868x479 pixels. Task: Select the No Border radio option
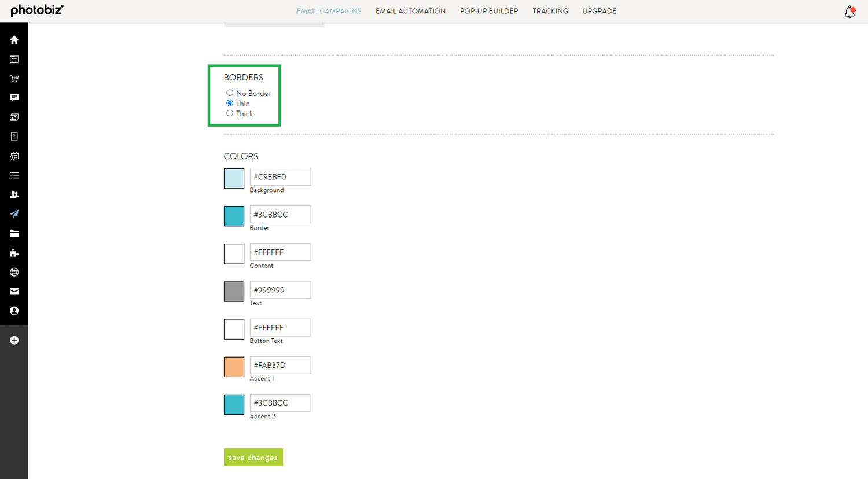pyautogui.click(x=230, y=93)
